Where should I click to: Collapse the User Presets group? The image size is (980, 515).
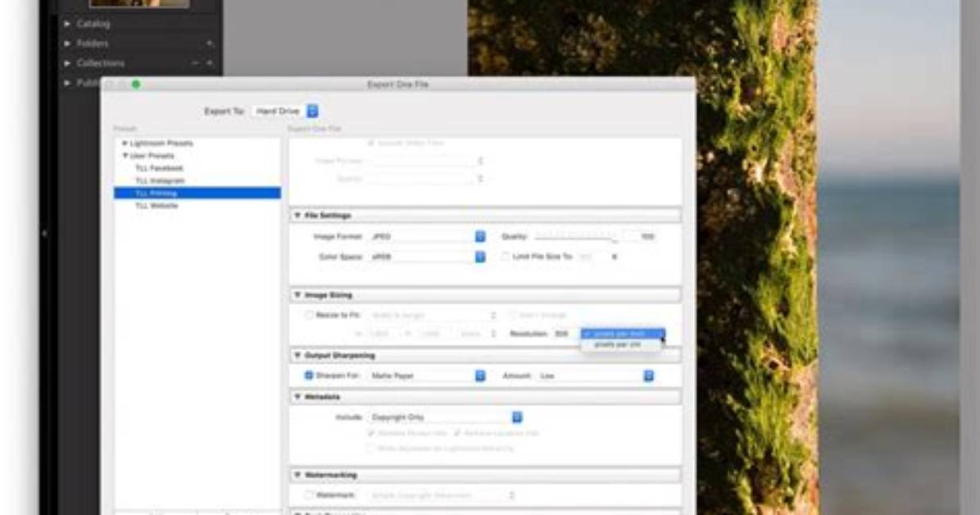(125, 156)
